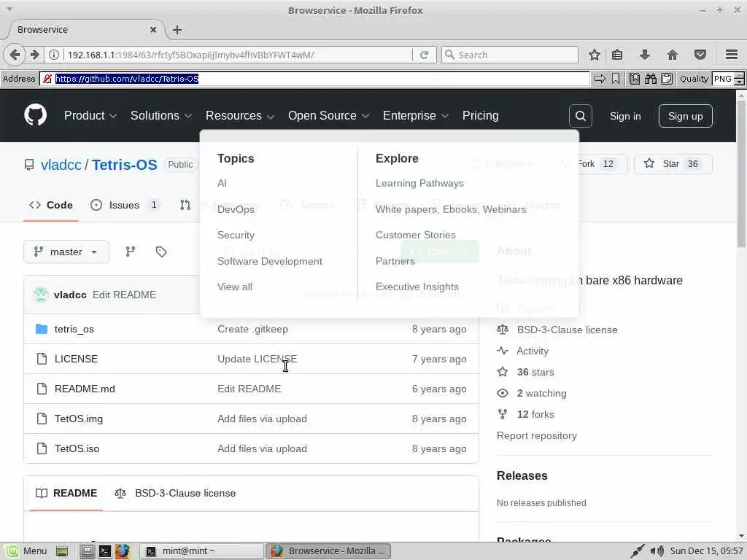Select the README tab
Screen dimensions: 747x560
tap(66, 494)
